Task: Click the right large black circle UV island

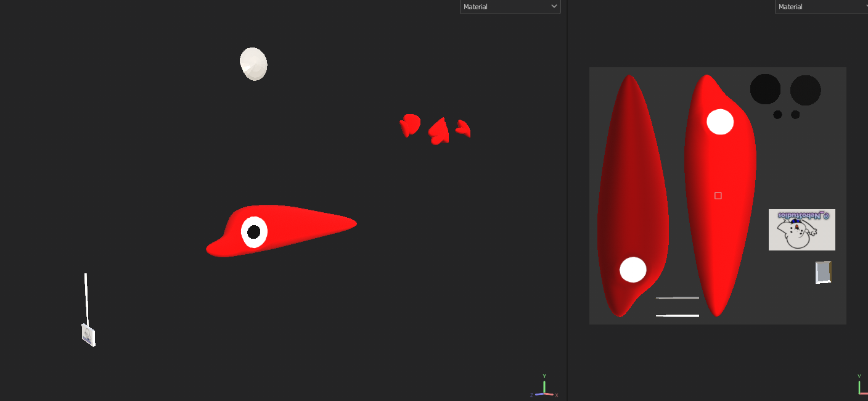Action: (805, 90)
